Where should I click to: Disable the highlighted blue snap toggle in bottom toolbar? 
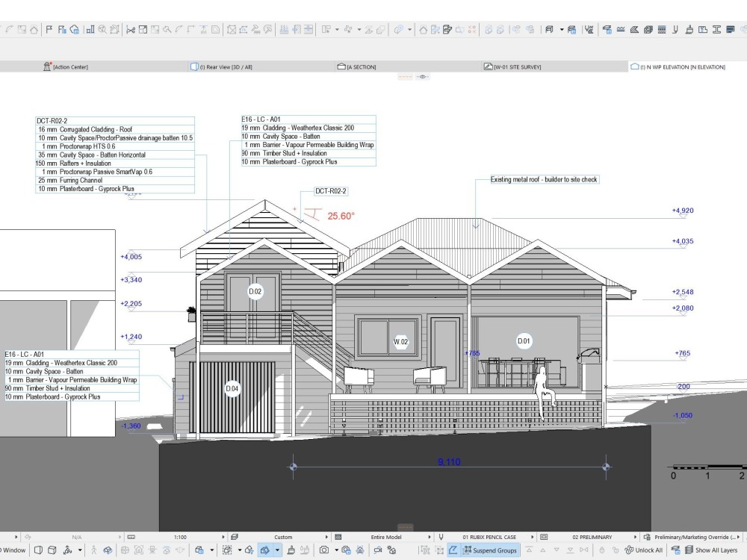pos(264,551)
